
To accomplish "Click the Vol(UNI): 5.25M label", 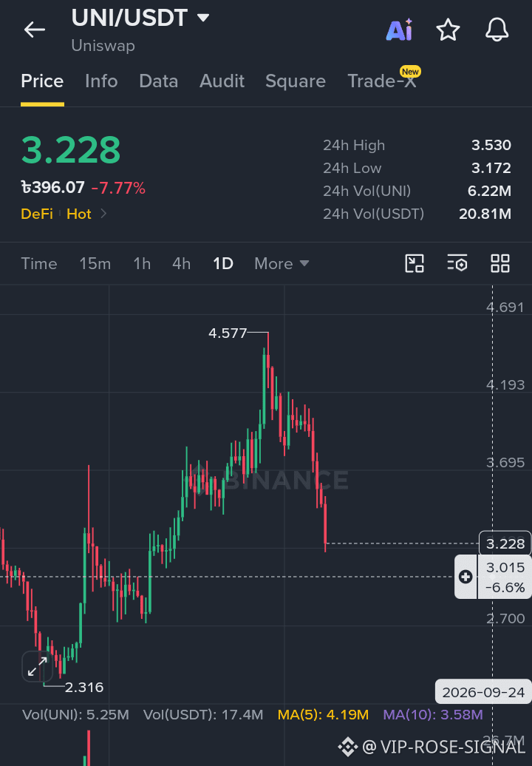I will pos(75,715).
